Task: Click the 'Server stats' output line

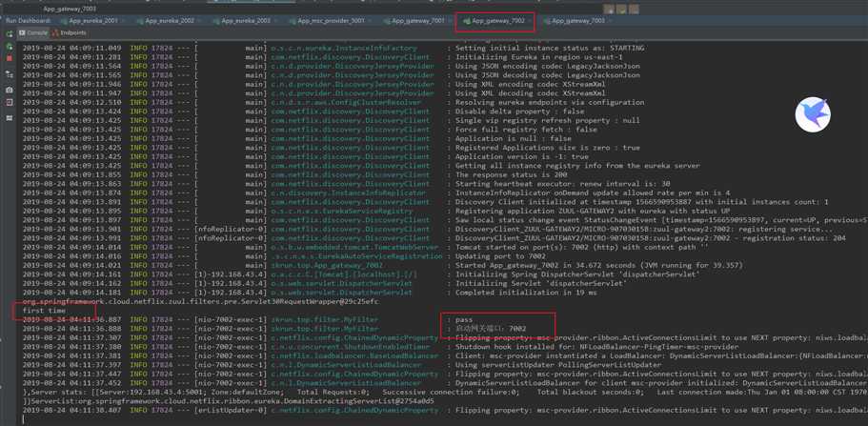Action: pos(445,393)
